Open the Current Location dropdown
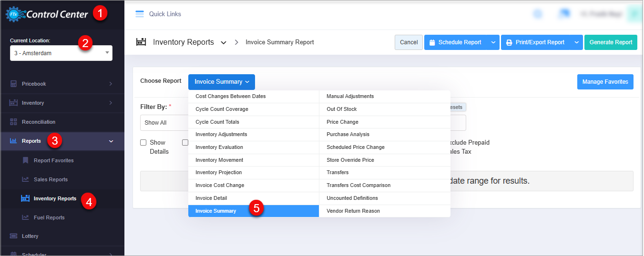644x256 pixels. pos(61,53)
